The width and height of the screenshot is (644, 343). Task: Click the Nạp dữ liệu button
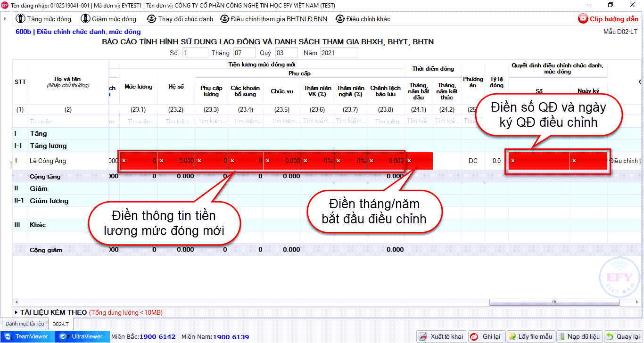[579, 336]
